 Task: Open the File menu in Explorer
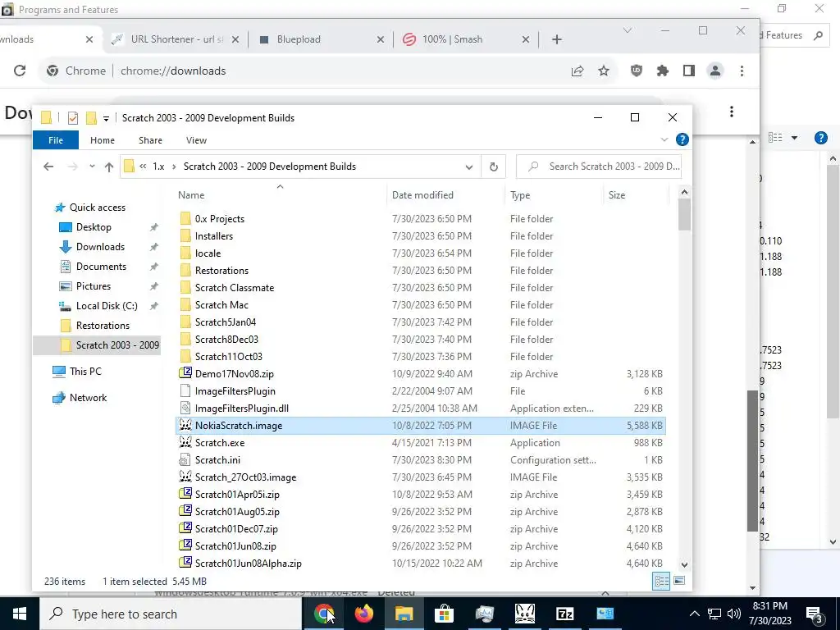pos(56,139)
